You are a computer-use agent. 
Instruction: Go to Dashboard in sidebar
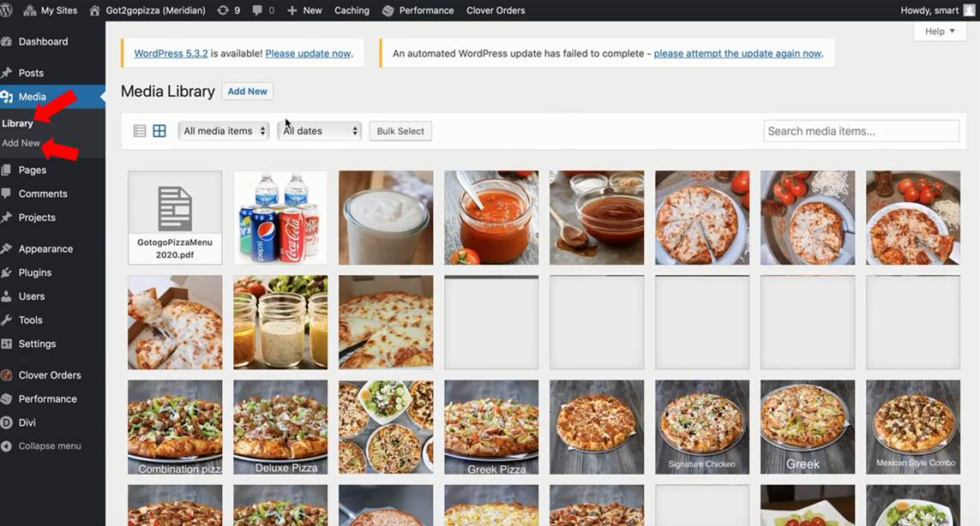tap(43, 41)
